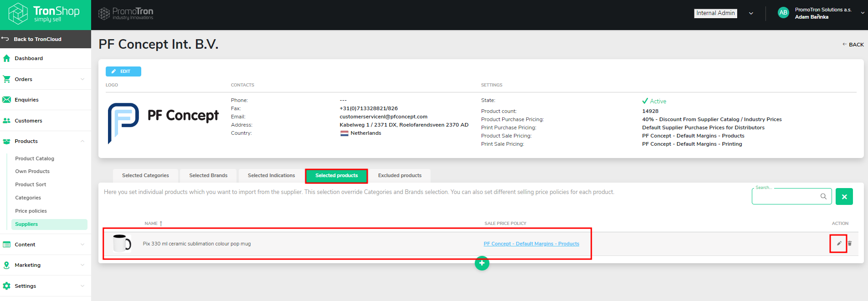Click the customerservicenl@pfconcept.com email

pos(383,117)
